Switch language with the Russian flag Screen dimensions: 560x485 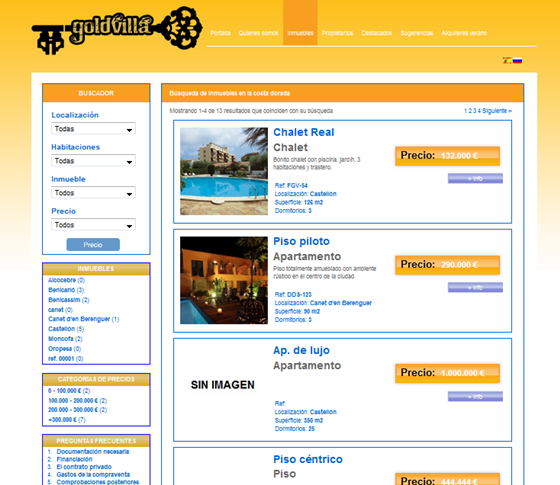518,60
